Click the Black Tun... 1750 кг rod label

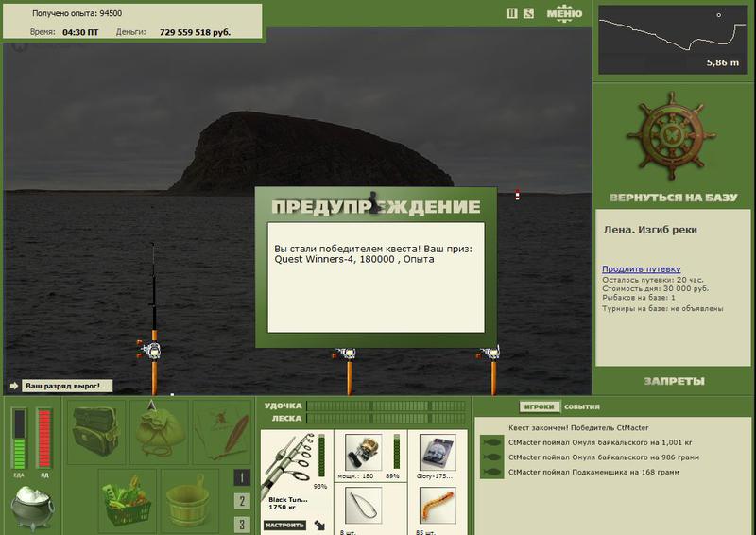click(x=288, y=503)
